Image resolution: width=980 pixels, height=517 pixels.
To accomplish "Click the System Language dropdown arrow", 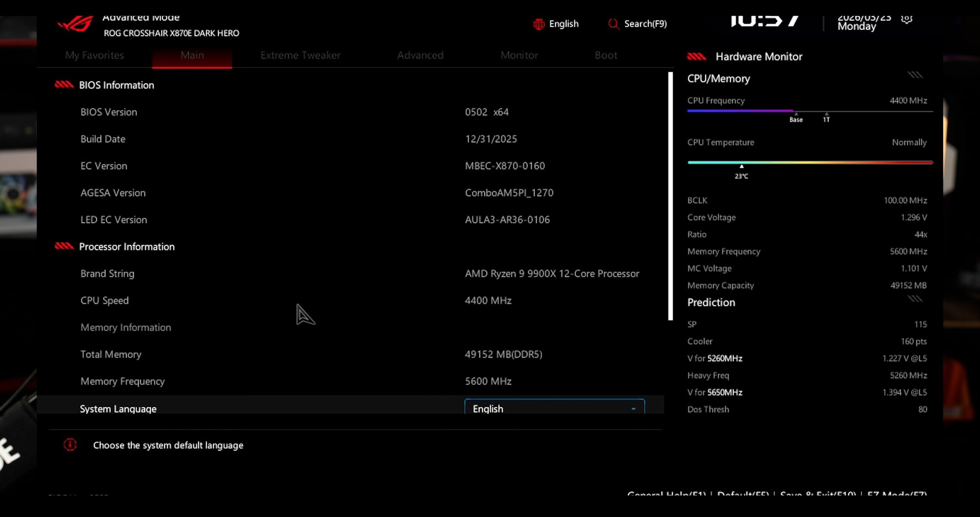I will pos(633,408).
